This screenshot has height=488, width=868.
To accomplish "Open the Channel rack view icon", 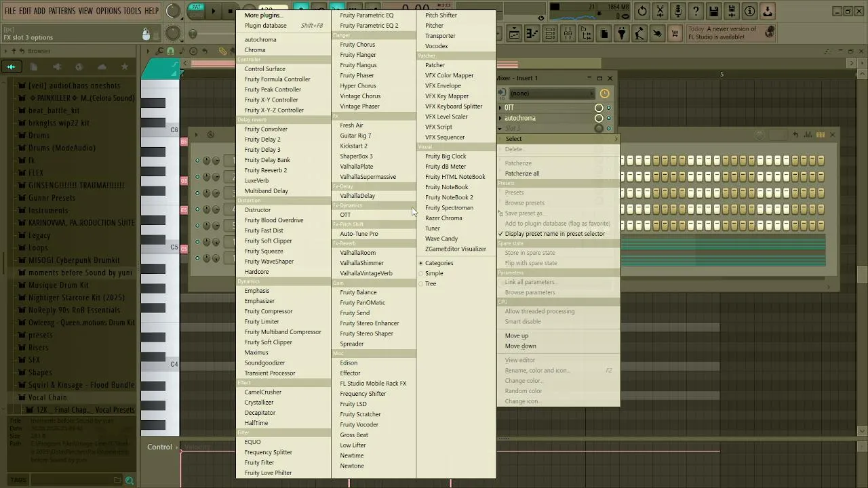I will pyautogui.click(x=550, y=33).
